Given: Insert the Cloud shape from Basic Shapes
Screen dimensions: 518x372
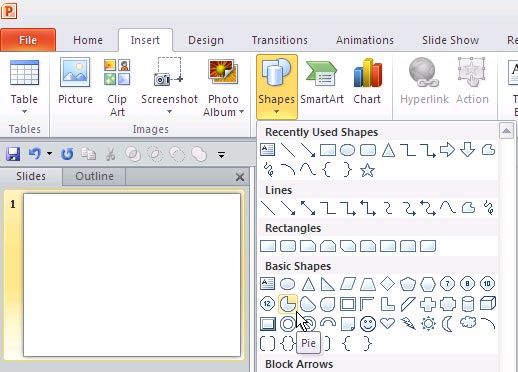Looking at the screenshot, I should (468, 323).
